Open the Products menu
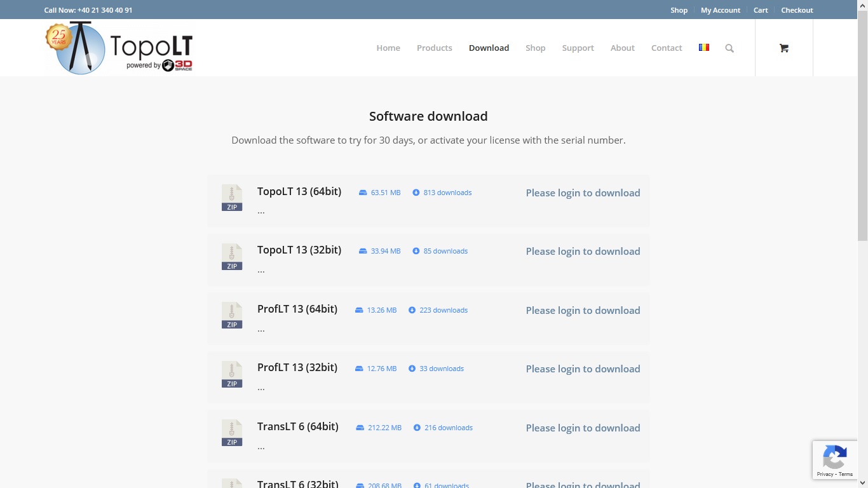Viewport: 868px width, 488px height. (434, 48)
